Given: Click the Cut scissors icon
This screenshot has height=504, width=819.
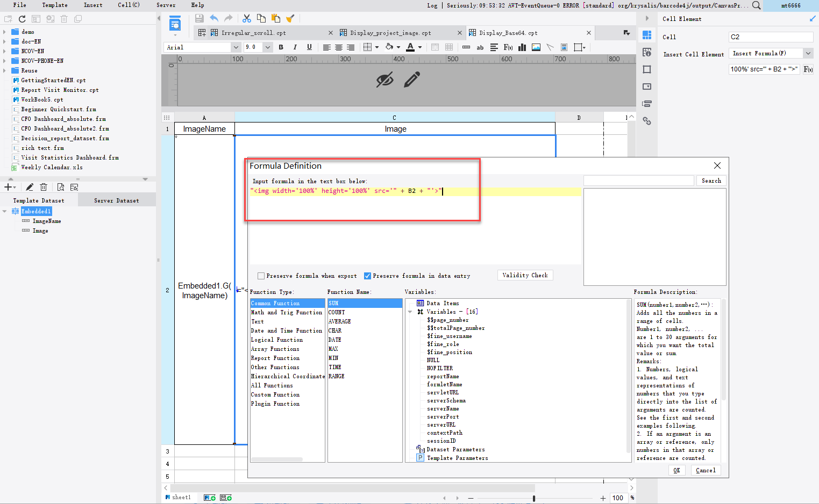Looking at the screenshot, I should click(247, 18).
